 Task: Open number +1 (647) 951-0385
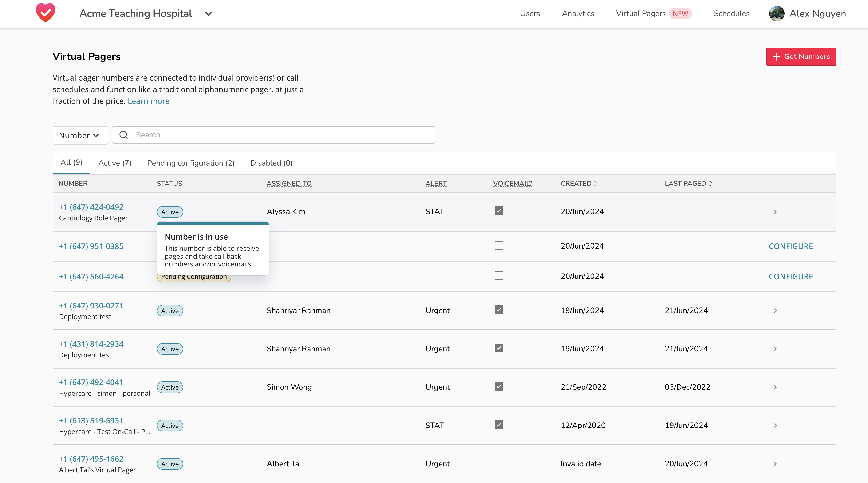[x=91, y=246]
